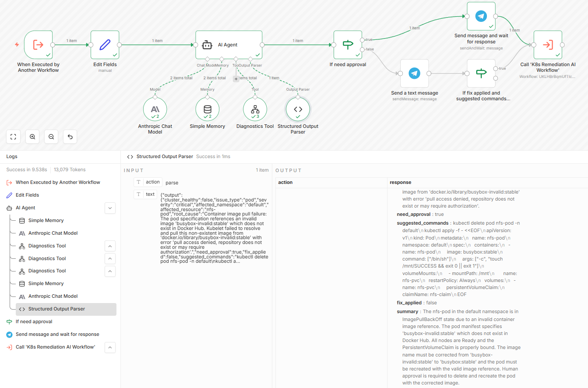Click the 'Call K8s Remediation AI Workflow' node
Screen dimensions: 588x388
548,44
